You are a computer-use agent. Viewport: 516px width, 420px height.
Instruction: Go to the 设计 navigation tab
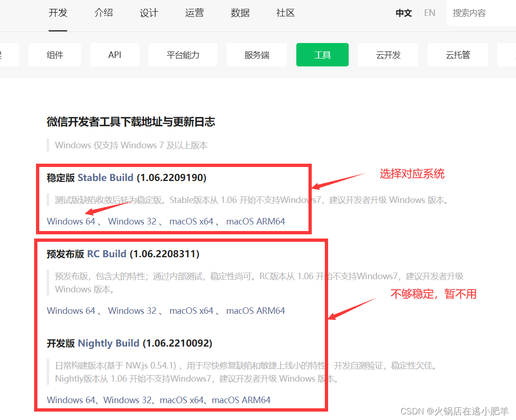149,13
